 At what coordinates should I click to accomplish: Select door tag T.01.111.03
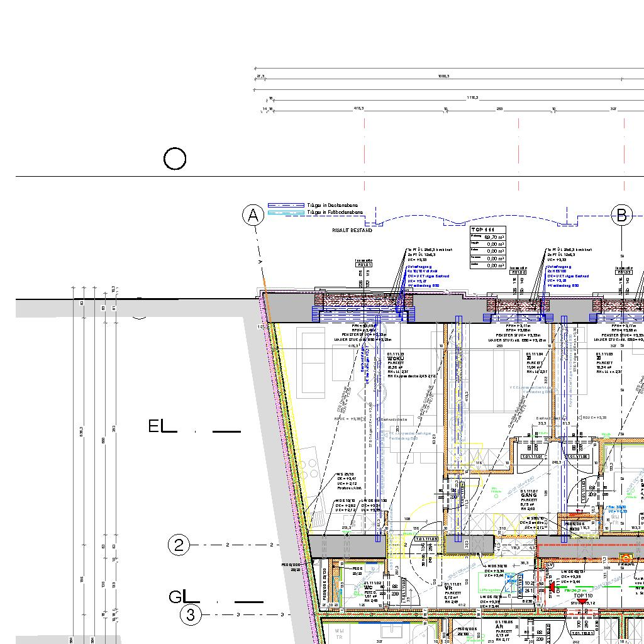(426, 539)
